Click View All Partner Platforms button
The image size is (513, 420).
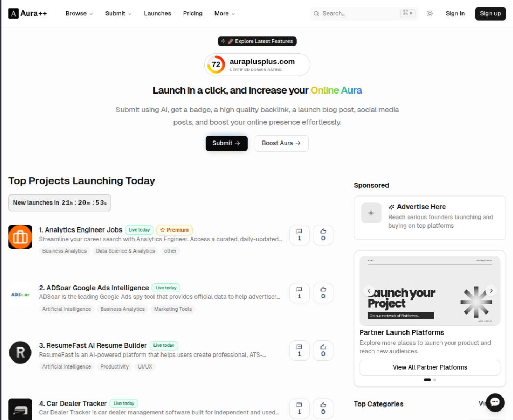[x=430, y=367]
